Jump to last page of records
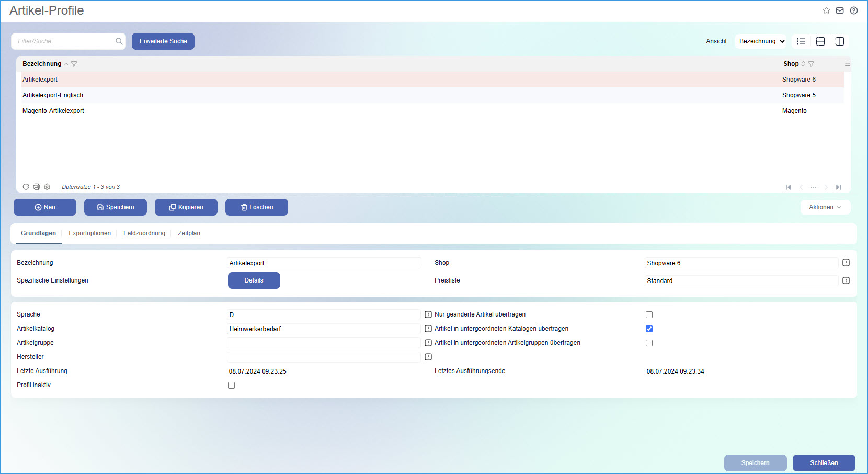Image resolution: width=868 pixels, height=474 pixels. [x=838, y=187]
